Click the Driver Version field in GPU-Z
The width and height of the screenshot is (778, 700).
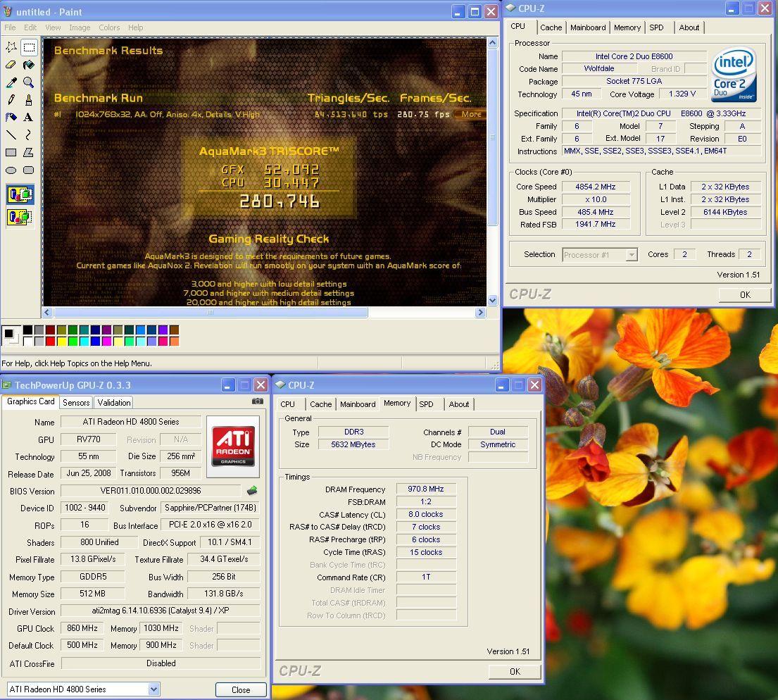(161, 611)
